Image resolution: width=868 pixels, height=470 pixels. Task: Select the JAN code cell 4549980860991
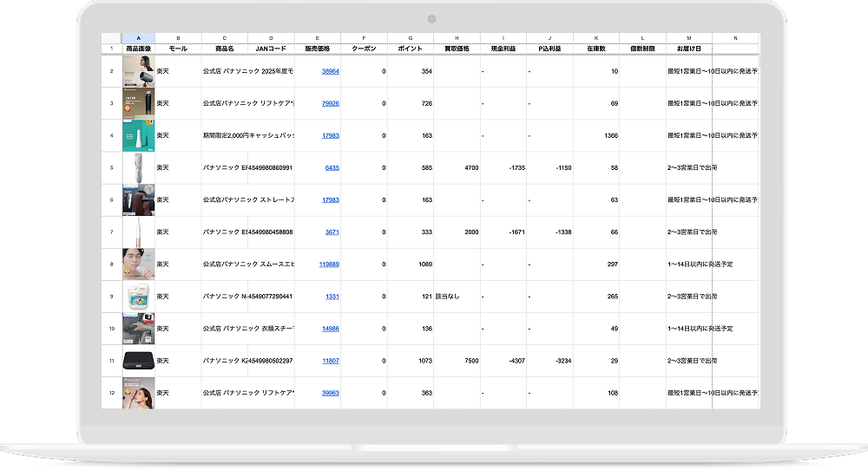271,167
